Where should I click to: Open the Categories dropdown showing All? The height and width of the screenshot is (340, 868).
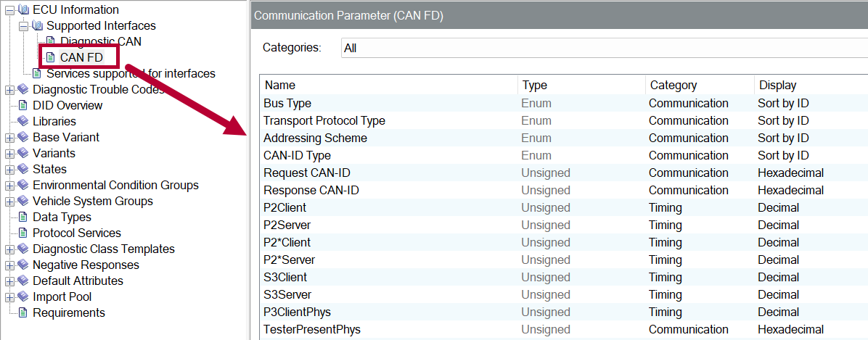point(604,48)
